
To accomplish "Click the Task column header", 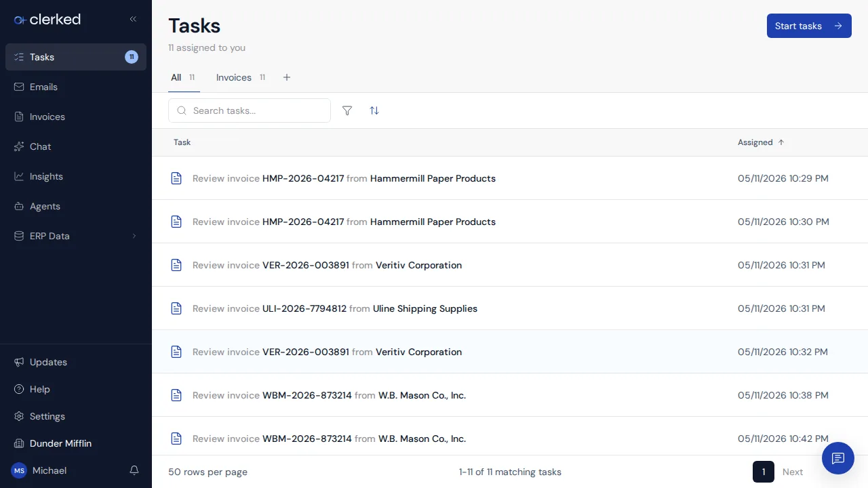I will [182, 142].
